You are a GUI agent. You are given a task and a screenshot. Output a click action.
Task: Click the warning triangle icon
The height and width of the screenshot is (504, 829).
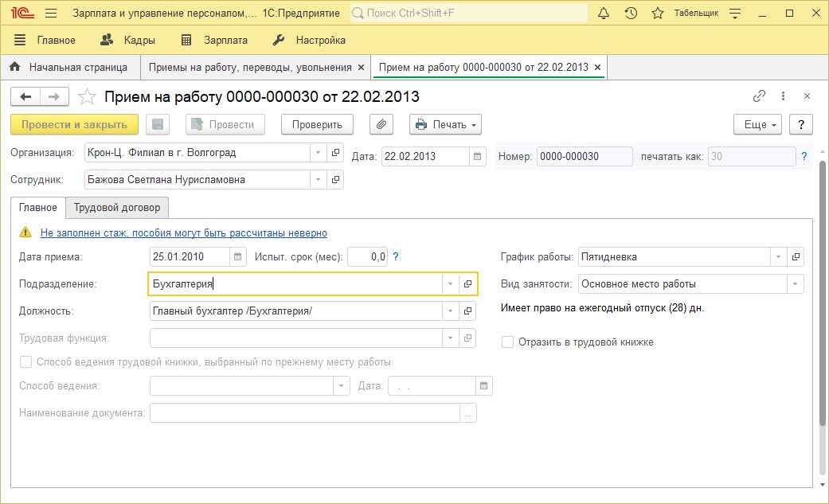pos(25,232)
